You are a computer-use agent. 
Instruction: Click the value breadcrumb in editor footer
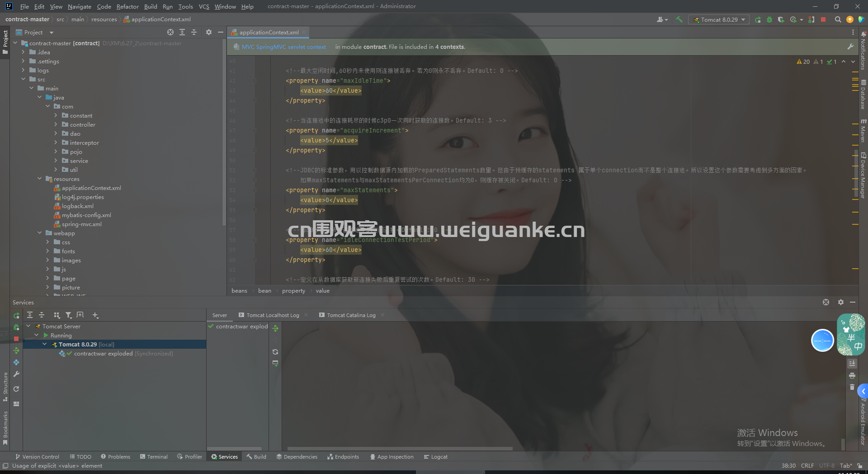tap(322, 291)
